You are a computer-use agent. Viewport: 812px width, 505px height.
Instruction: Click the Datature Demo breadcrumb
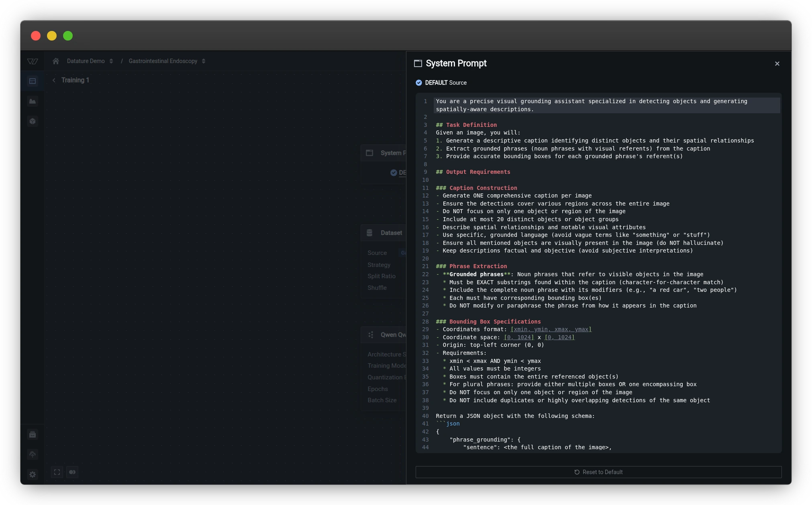86,61
